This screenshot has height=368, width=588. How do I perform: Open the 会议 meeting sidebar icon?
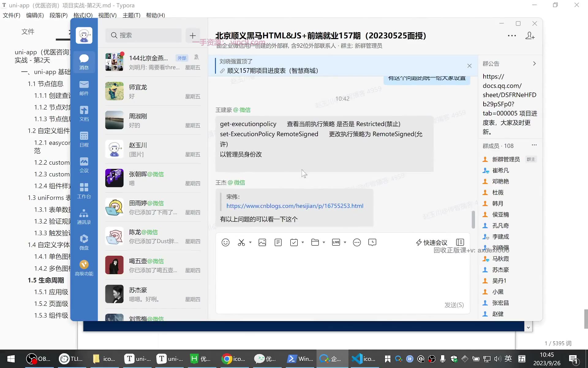tap(84, 165)
